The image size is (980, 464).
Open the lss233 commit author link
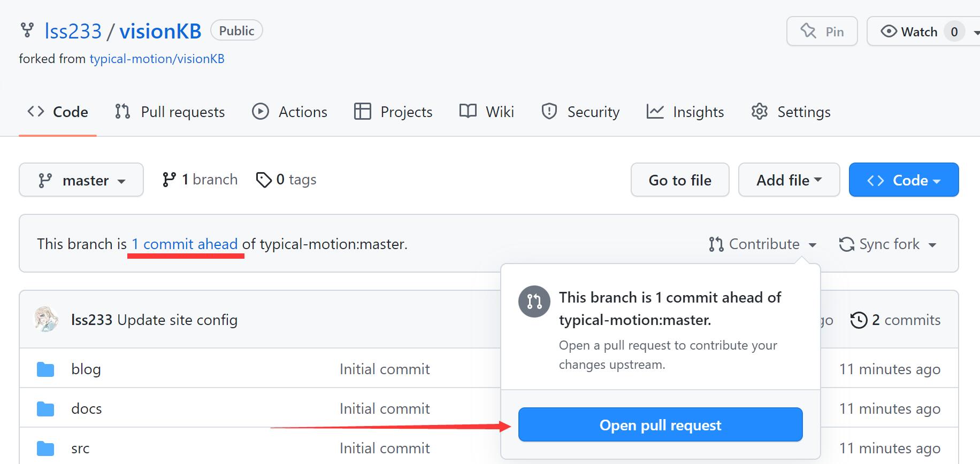pos(91,320)
